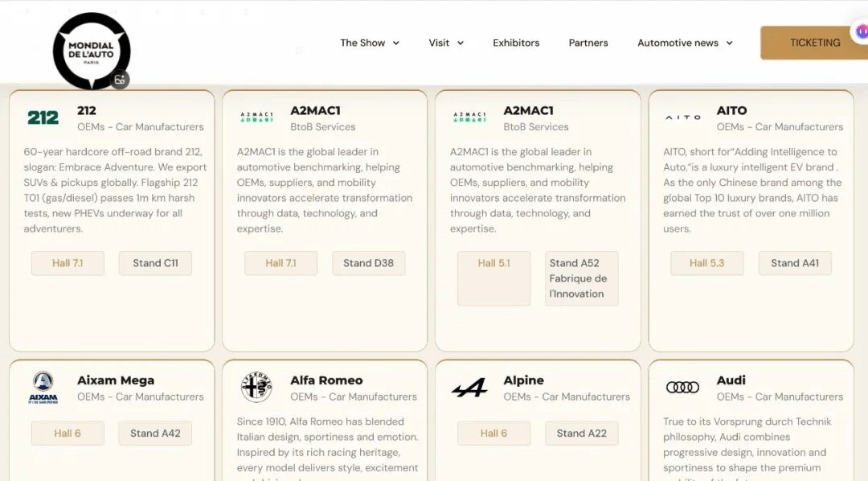The width and height of the screenshot is (868, 481).
Task: Open the Alpine exhibitor title
Action: click(524, 380)
